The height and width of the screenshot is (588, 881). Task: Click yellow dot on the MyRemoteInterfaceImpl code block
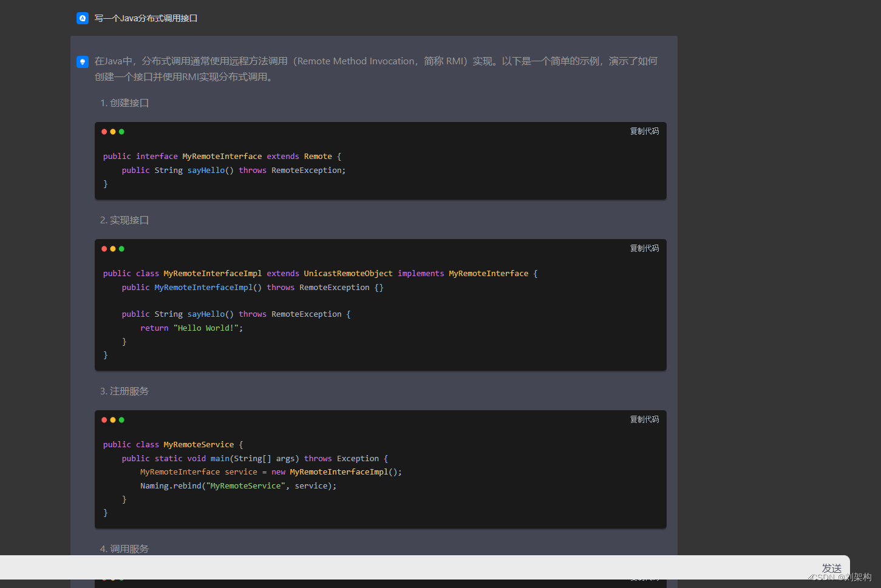click(x=113, y=249)
